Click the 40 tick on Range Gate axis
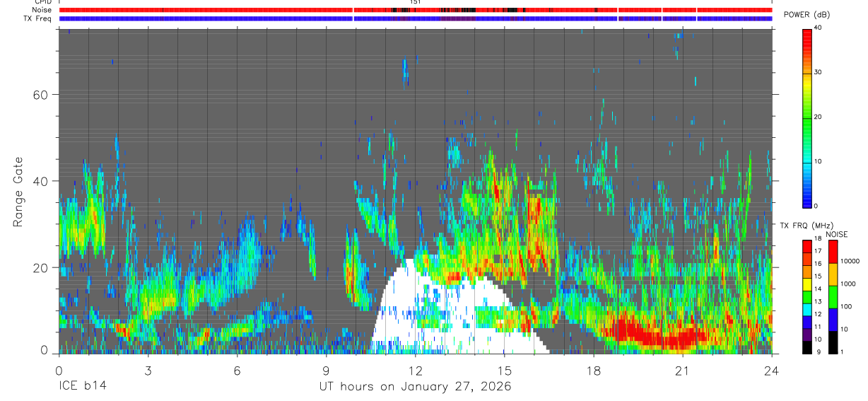868x401 pixels. point(39,181)
